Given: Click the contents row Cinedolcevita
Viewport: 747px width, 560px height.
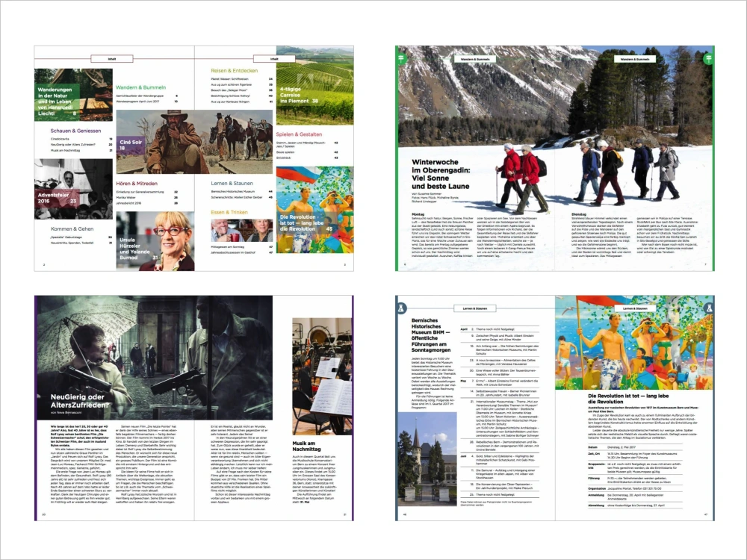Looking at the screenshot, I should click(x=81, y=139).
